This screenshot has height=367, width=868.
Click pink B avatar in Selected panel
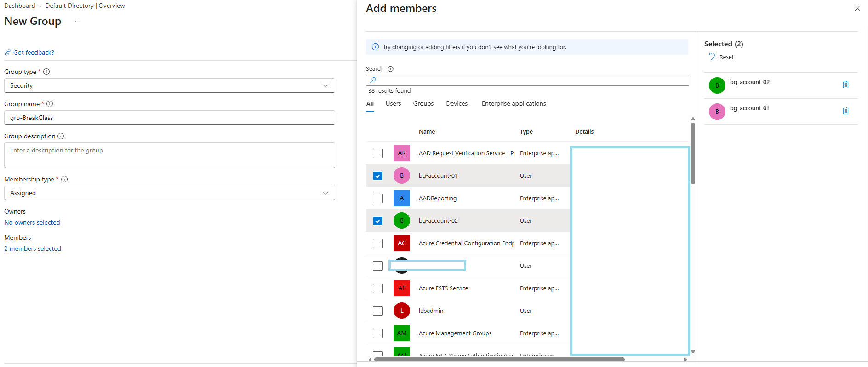[717, 112]
